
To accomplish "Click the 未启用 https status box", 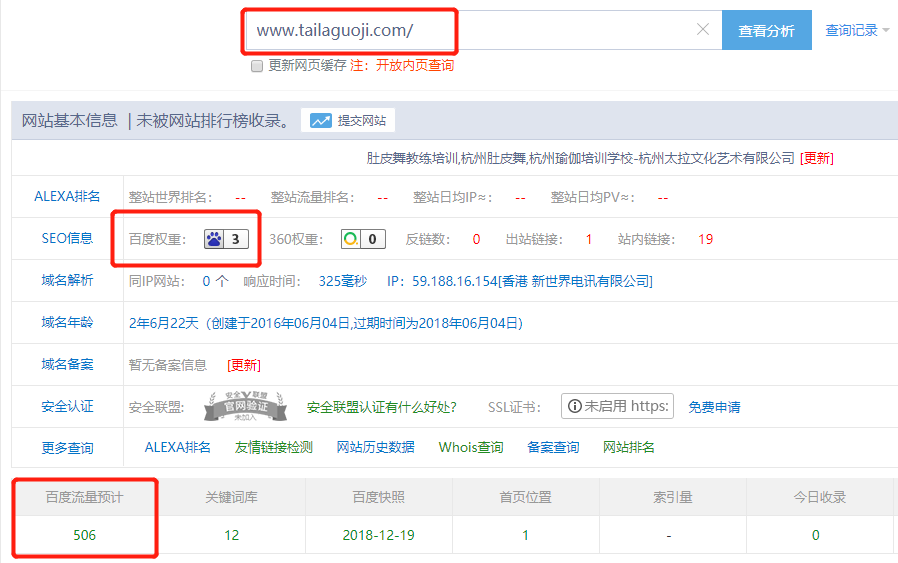I will [617, 406].
